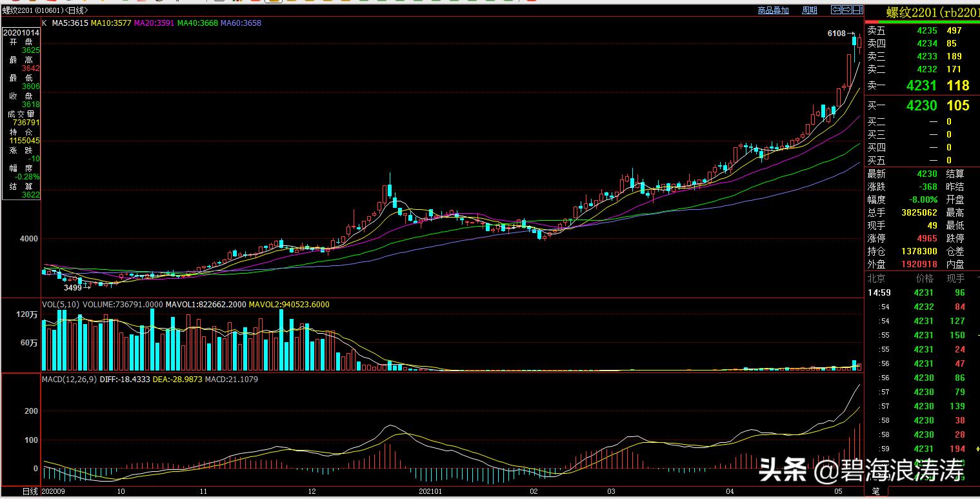Screen dimensions: 980x499
Task: Click the left arrow navigation icon
Action: [835, 10]
